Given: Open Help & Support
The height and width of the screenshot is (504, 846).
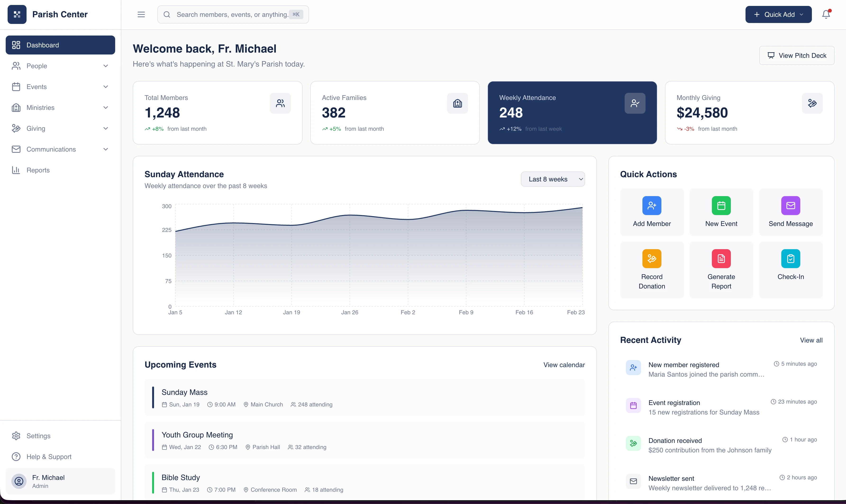Looking at the screenshot, I should [x=49, y=456].
